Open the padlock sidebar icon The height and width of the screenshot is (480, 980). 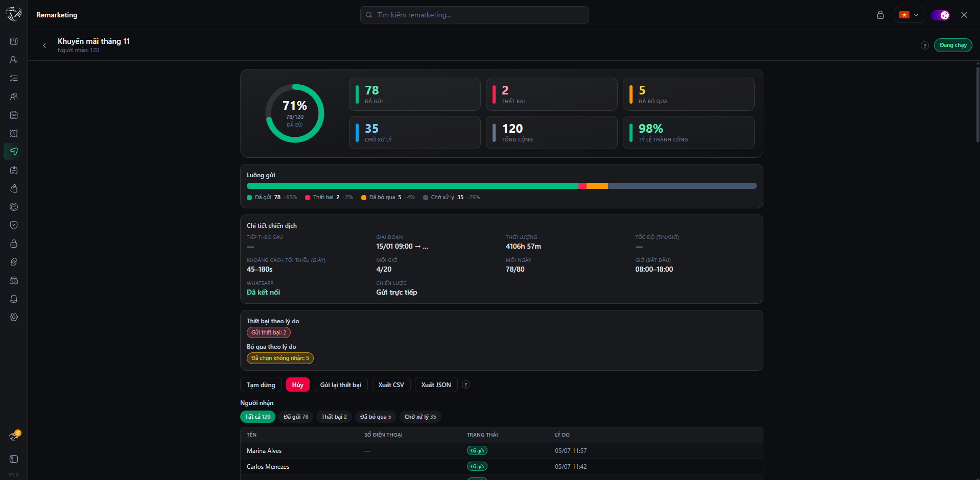pos(14,244)
